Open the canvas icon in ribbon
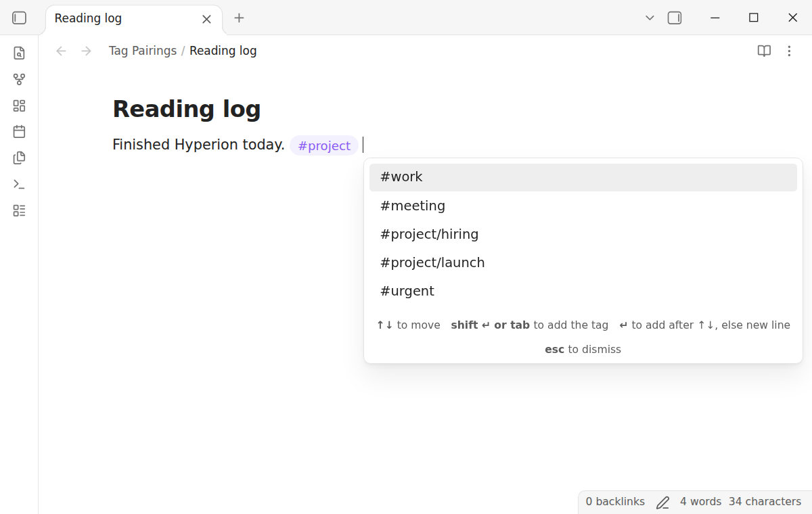 click(x=19, y=106)
